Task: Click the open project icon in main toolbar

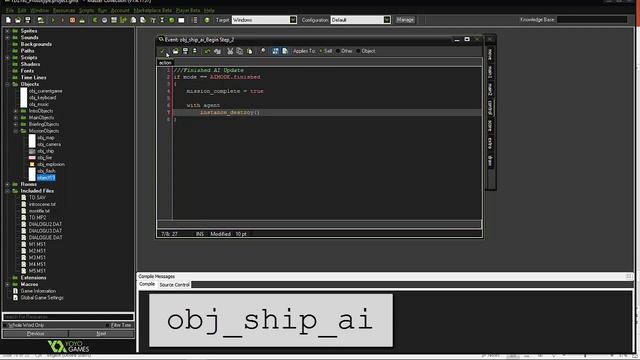Action: (18, 20)
